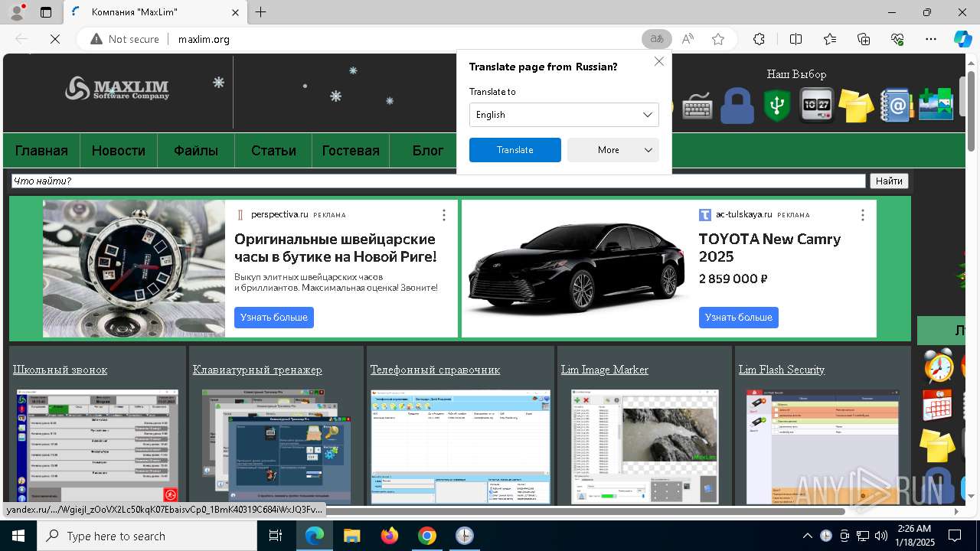Click the MaxLim Software Company logo
This screenshot has width=980, height=551.
[x=117, y=89]
